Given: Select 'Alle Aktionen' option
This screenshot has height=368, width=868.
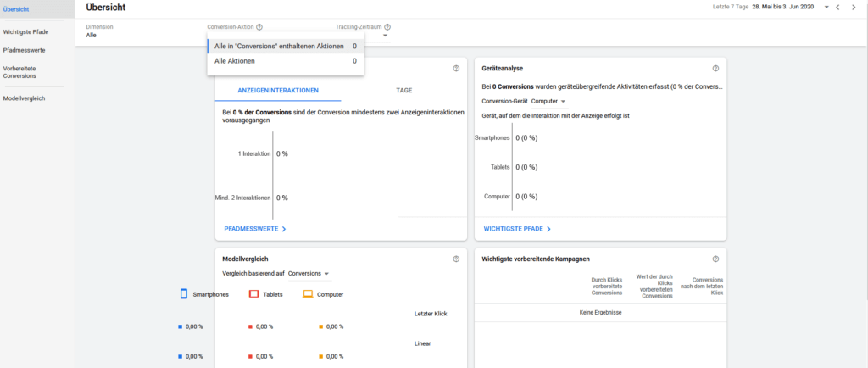Looking at the screenshot, I should coord(285,61).
